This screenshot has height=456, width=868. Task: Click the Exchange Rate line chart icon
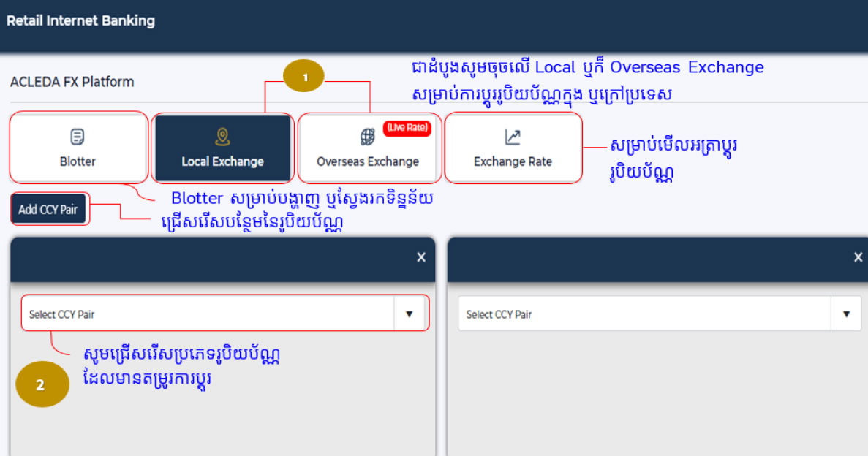[513, 137]
